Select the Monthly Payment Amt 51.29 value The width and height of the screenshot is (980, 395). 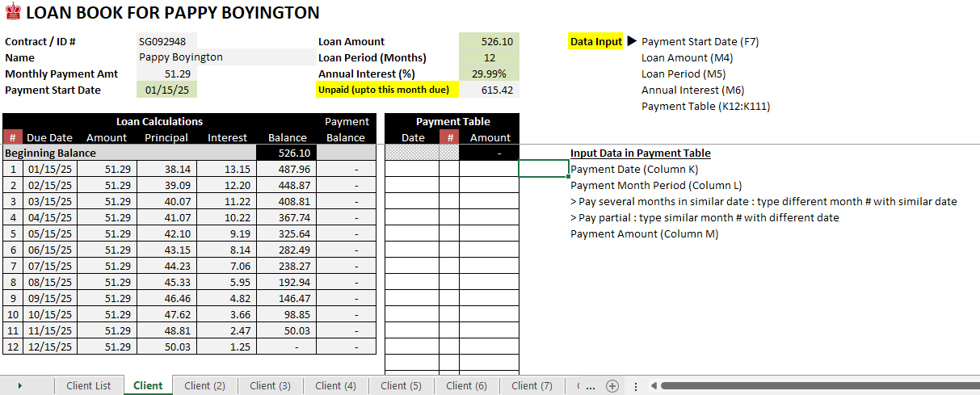[166, 74]
